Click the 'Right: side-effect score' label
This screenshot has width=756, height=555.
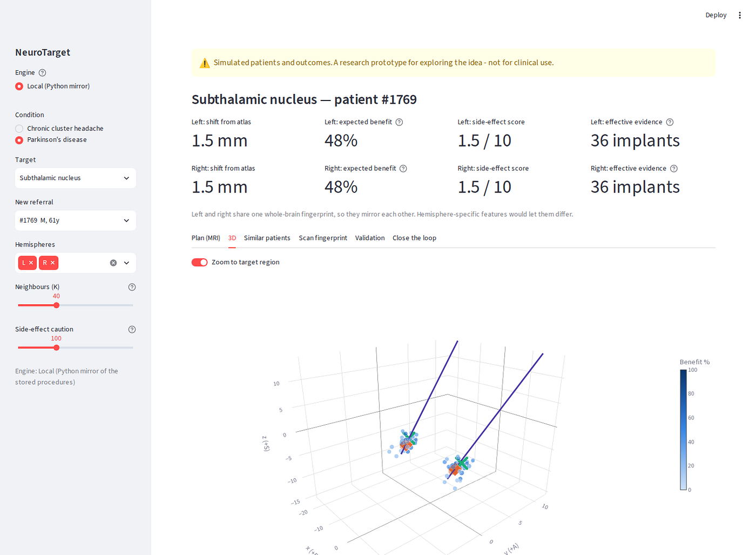coord(493,169)
